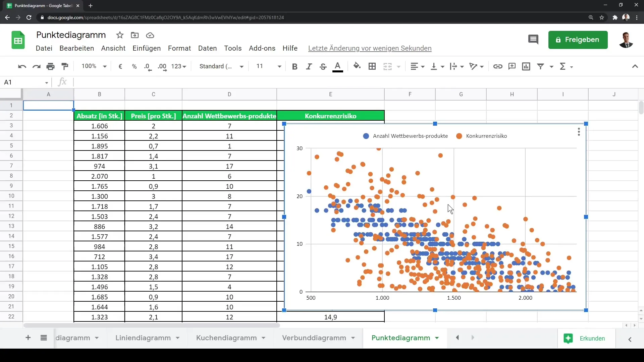Click the merge cells icon
This screenshot has width=644, height=362.
387,66
